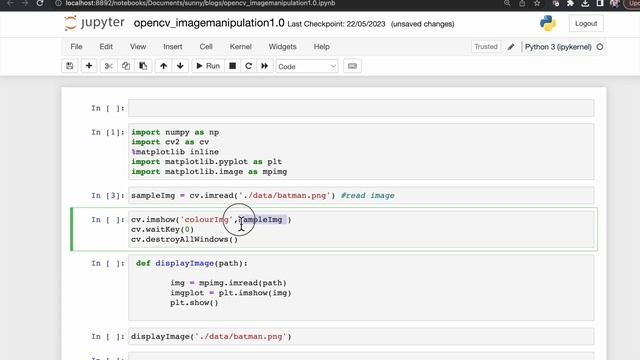Save notebook with the floppy disk icon
This screenshot has height=360, width=640.
point(70,66)
